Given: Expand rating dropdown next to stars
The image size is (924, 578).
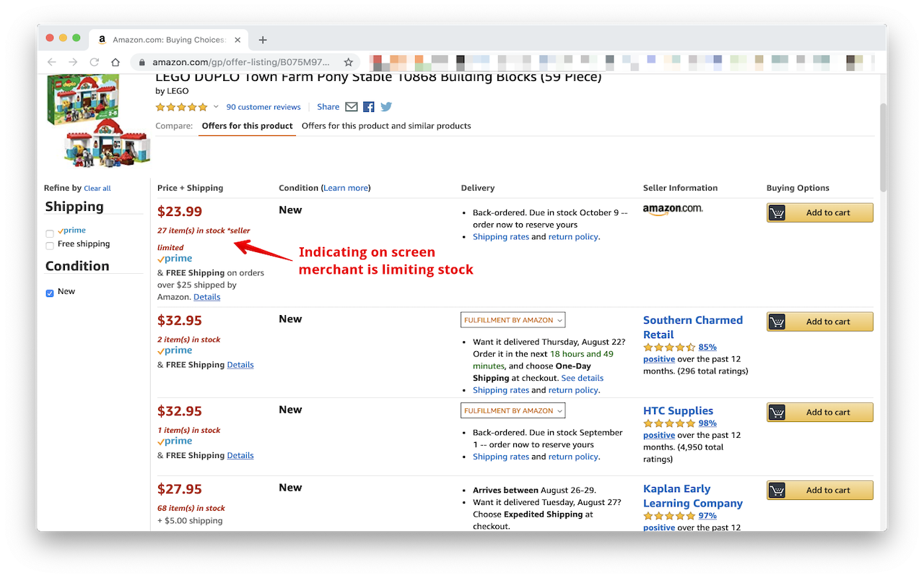Looking at the screenshot, I should 216,107.
